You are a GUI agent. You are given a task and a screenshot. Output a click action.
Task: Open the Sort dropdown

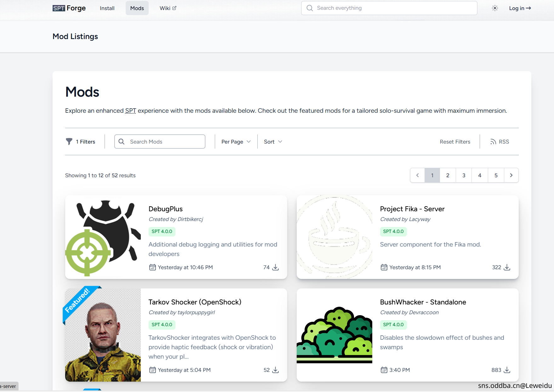click(273, 142)
